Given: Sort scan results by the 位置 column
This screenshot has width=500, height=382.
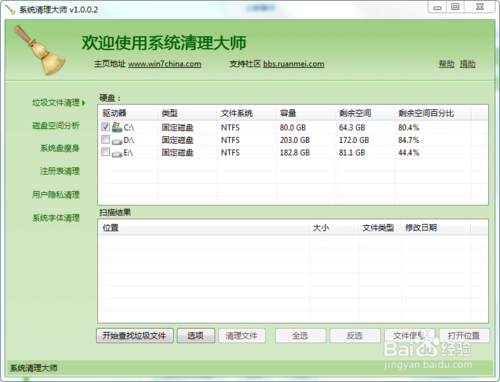Looking at the screenshot, I should click(x=204, y=228).
